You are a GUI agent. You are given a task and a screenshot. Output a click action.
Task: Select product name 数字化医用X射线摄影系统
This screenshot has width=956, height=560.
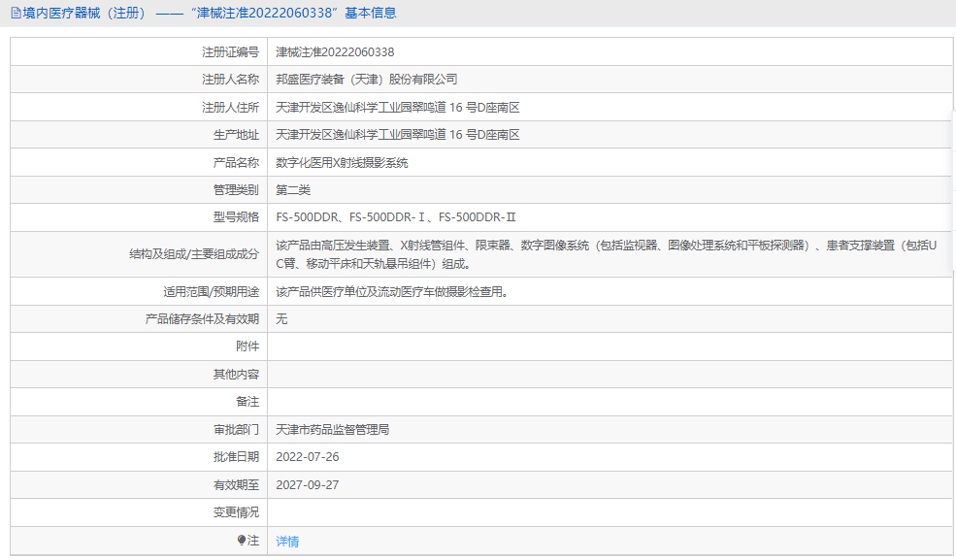tap(342, 163)
